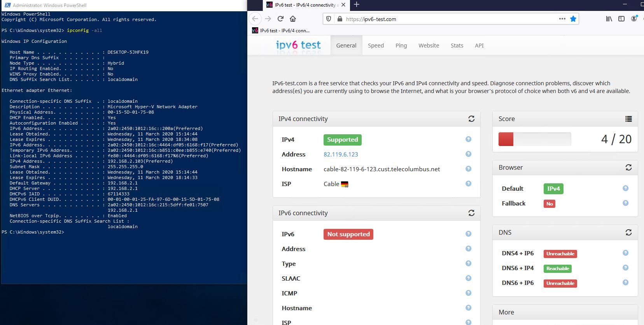The width and height of the screenshot is (644, 325).
Task: Click help icon for IPv4 ISP row
Action: coord(468,184)
